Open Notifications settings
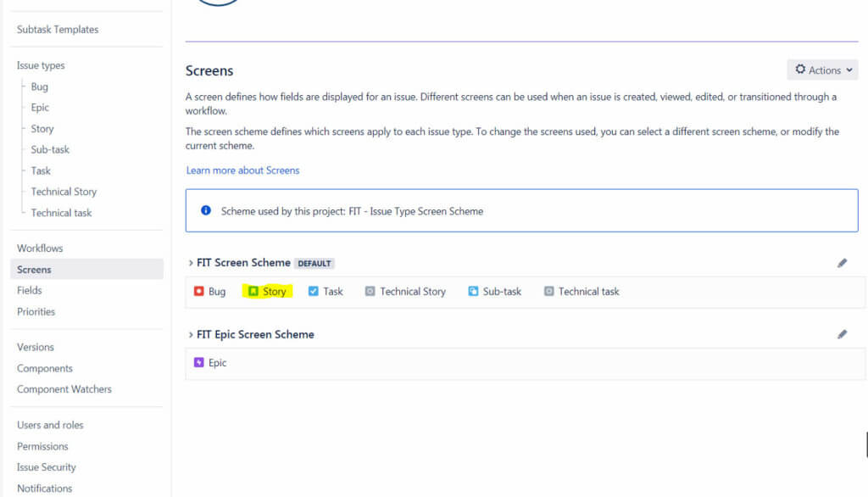Image resolution: width=868 pixels, height=497 pixels. (44, 489)
